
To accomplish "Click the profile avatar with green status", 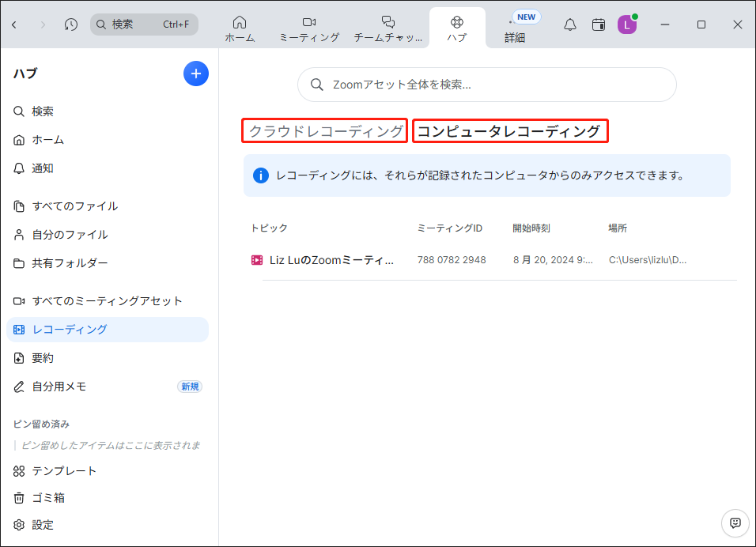I will [x=627, y=25].
